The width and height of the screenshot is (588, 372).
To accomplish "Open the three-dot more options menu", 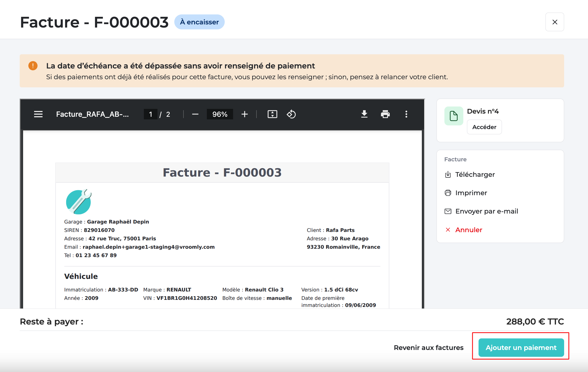I will tap(406, 114).
